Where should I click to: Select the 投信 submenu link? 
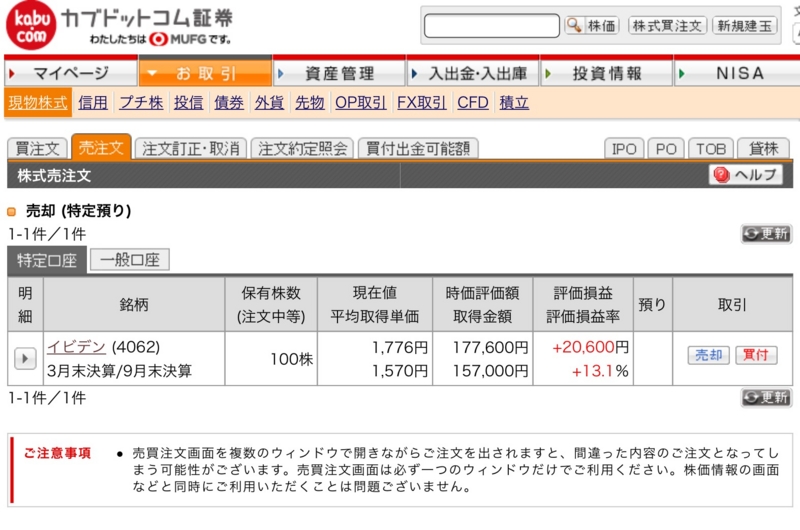click(188, 103)
